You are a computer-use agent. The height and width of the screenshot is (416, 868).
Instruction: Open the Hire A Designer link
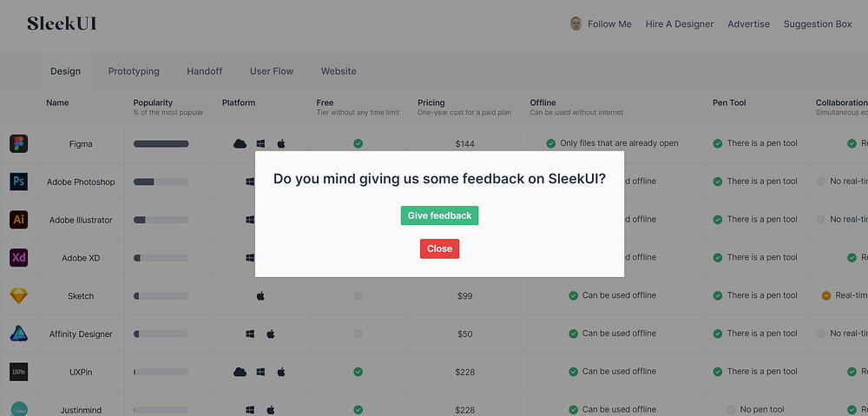tap(680, 24)
